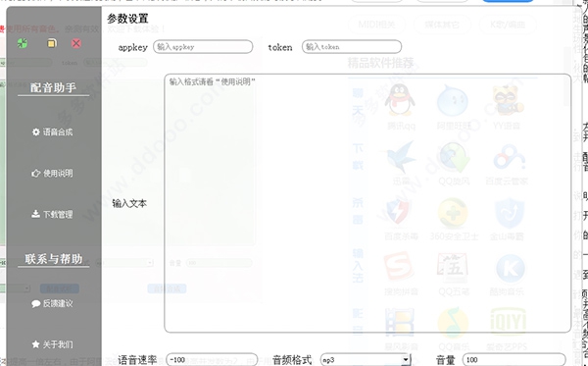Open the 音频格式 mp3 combo box

366,359
